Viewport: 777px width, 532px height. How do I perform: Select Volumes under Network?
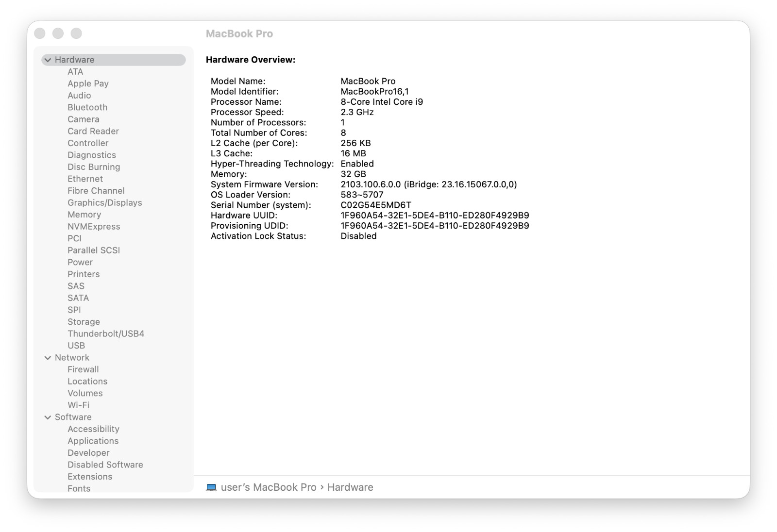(85, 393)
